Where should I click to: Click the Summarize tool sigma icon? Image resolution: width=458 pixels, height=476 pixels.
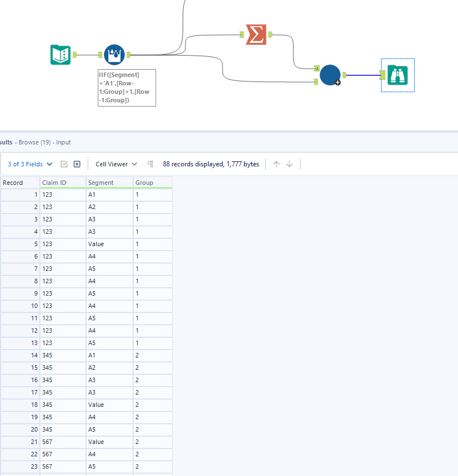click(x=256, y=34)
